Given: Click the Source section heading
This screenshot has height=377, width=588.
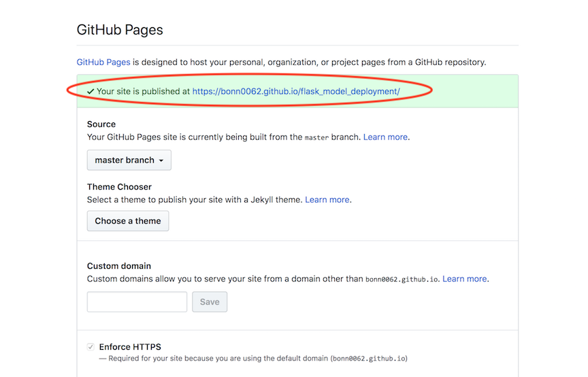Looking at the screenshot, I should (x=101, y=125).
